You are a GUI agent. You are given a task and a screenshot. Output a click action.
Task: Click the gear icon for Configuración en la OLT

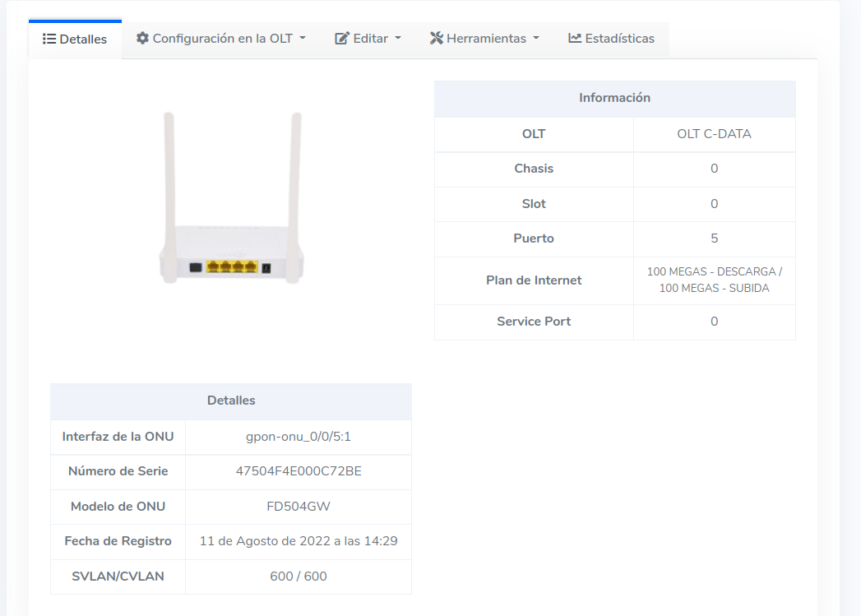[x=143, y=39]
